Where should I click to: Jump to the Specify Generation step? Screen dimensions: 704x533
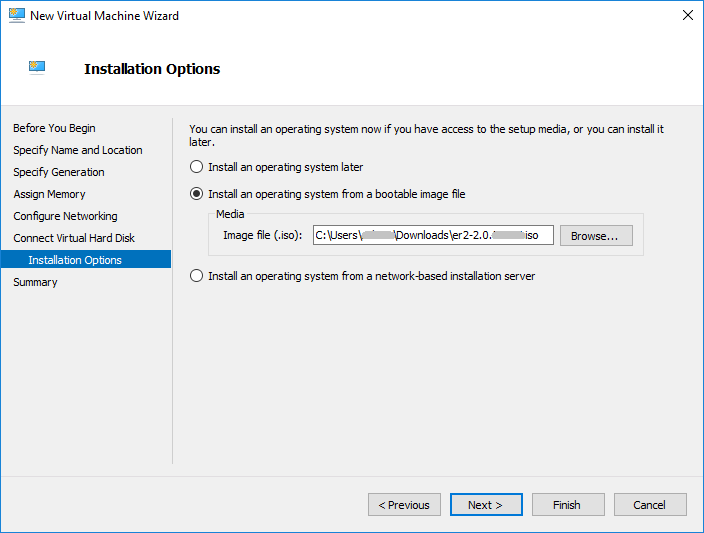coord(58,172)
